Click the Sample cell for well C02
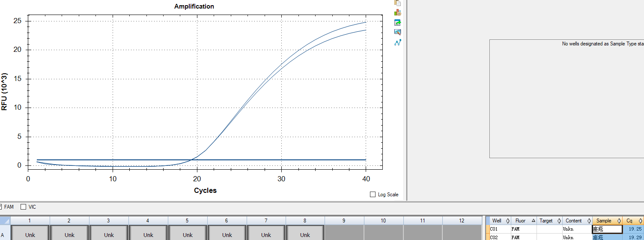Screen dimensions: 644x240 coord(607,237)
